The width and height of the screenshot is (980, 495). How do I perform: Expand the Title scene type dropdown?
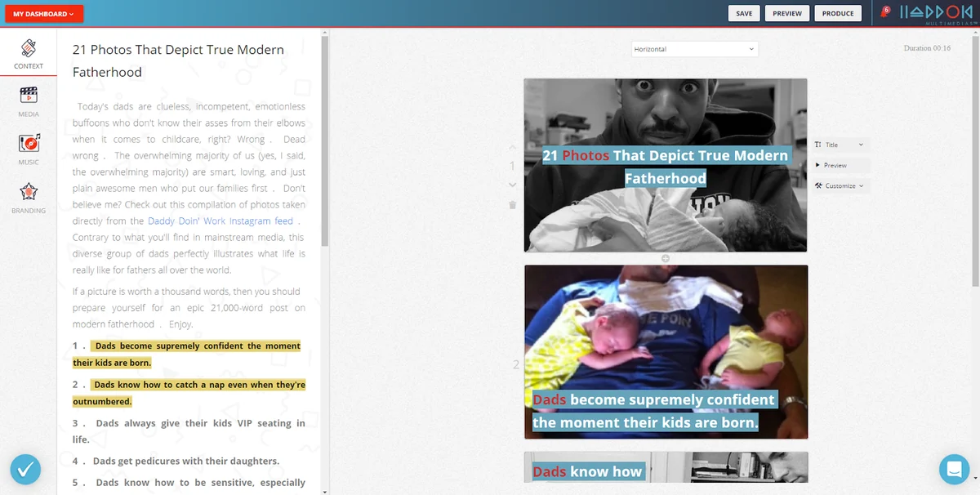coord(840,145)
